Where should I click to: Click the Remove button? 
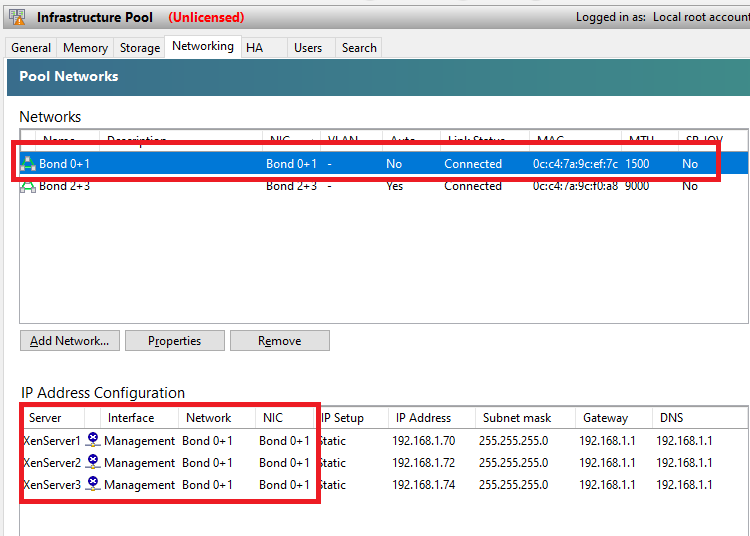pos(279,341)
